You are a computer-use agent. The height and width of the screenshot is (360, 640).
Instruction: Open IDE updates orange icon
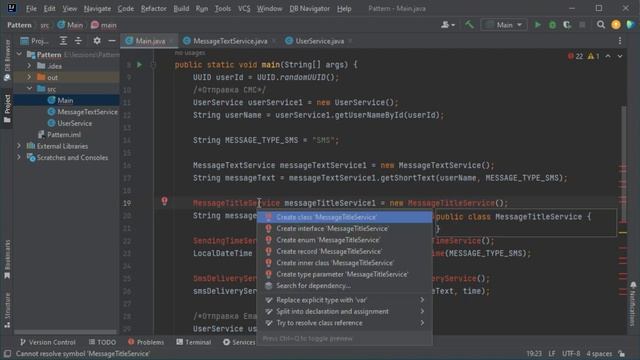616,25
